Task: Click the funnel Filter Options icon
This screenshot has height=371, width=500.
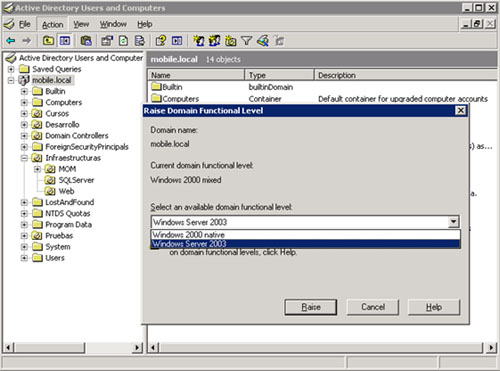Action: pos(246,41)
